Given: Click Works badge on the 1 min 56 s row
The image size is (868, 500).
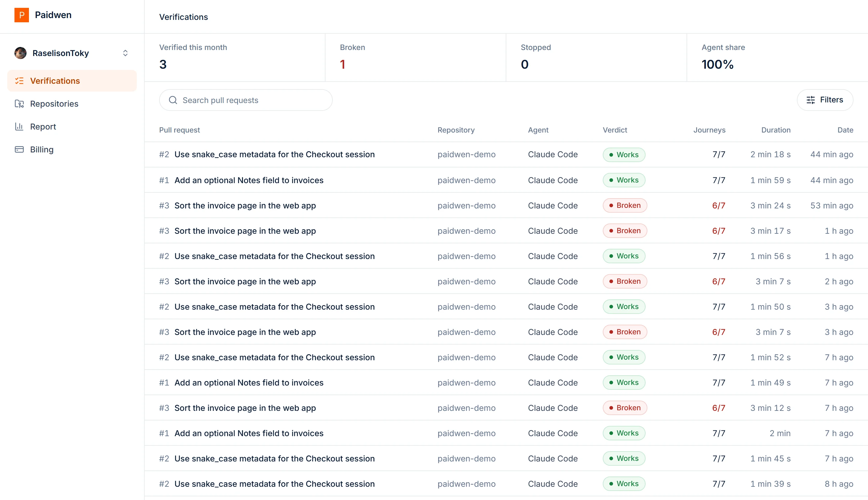Looking at the screenshot, I should [624, 256].
